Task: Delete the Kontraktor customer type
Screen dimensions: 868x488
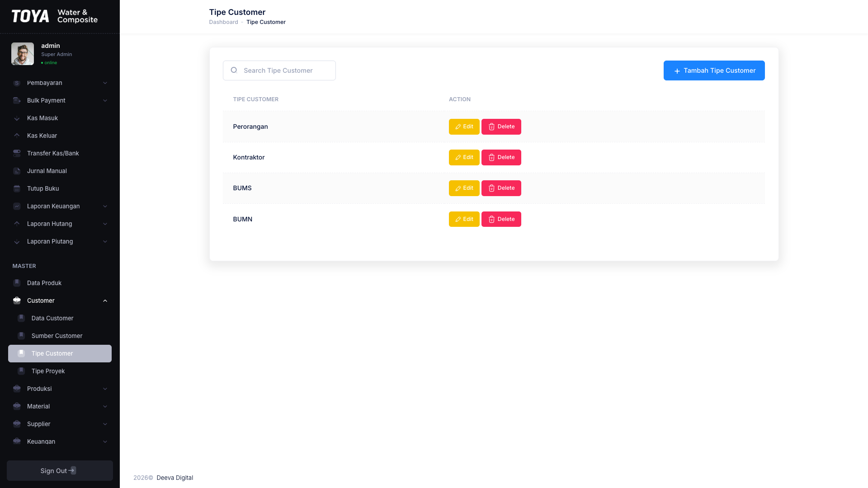Action: (501, 157)
